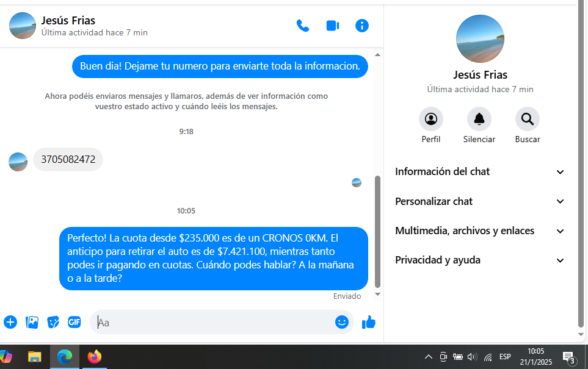
Task: Expand Información del chat section
Action: 480,172
